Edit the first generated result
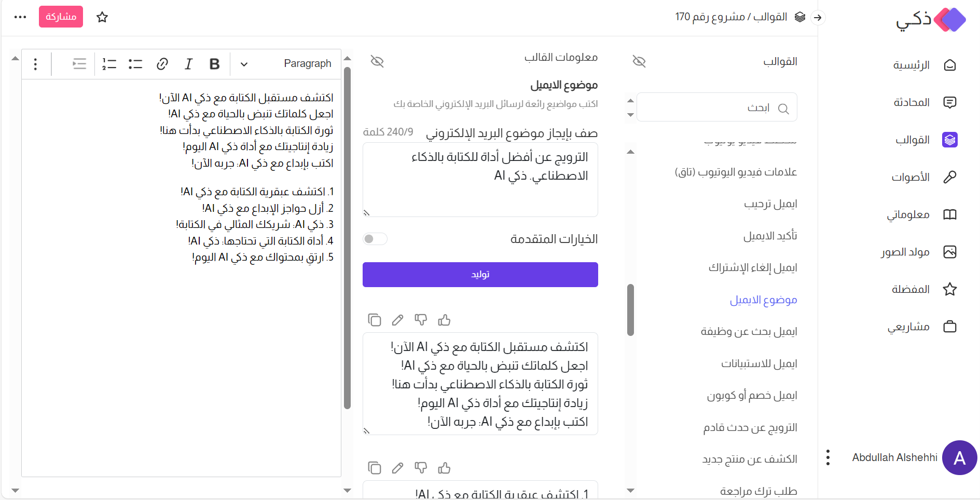Viewport: 980px width, 500px height. pos(397,320)
